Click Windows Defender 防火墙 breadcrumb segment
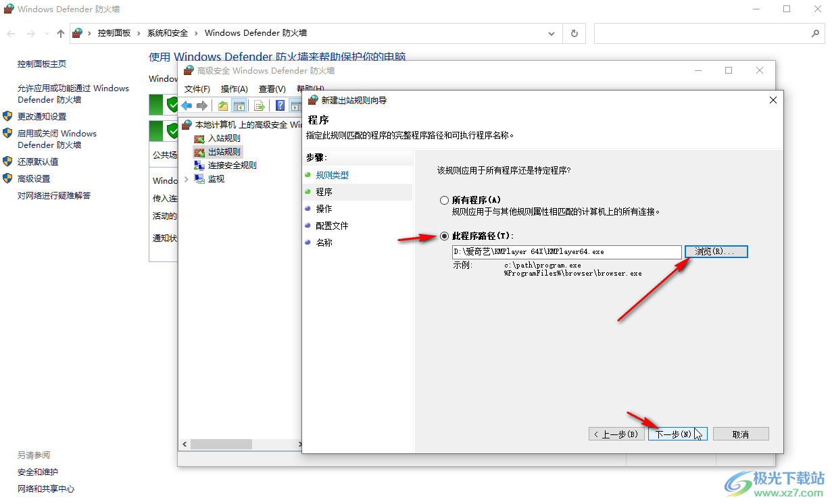Screen dimensions: 832x504 [255, 33]
